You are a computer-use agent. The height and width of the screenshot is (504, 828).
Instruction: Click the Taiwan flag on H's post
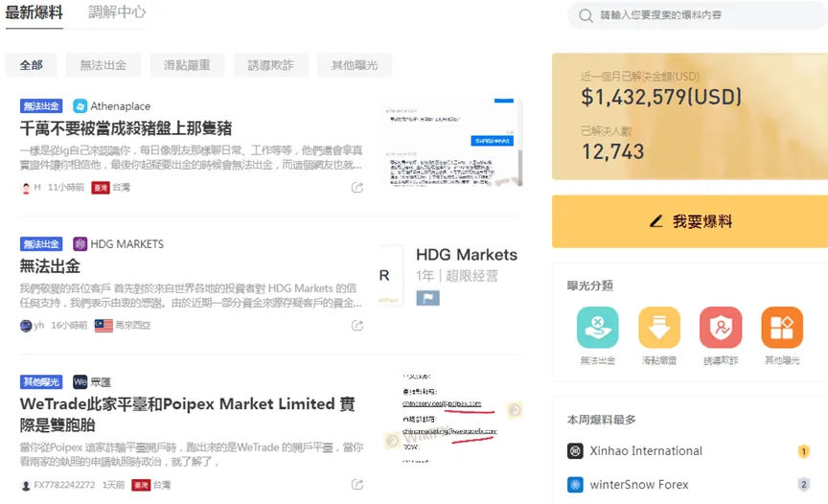pyautogui.click(x=101, y=188)
